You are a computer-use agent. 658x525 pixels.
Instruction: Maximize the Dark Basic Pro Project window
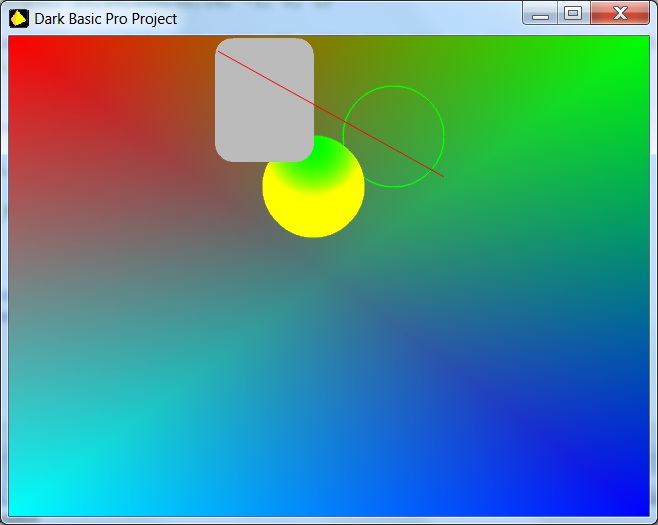pyautogui.click(x=573, y=13)
